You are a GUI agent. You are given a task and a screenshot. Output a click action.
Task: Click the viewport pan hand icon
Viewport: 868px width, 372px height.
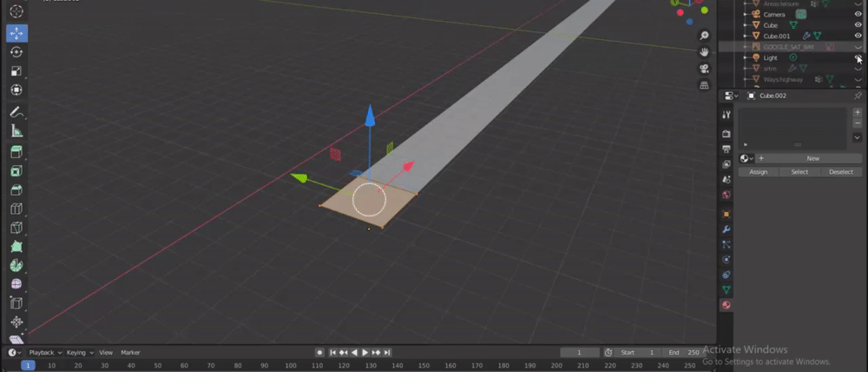tap(704, 52)
